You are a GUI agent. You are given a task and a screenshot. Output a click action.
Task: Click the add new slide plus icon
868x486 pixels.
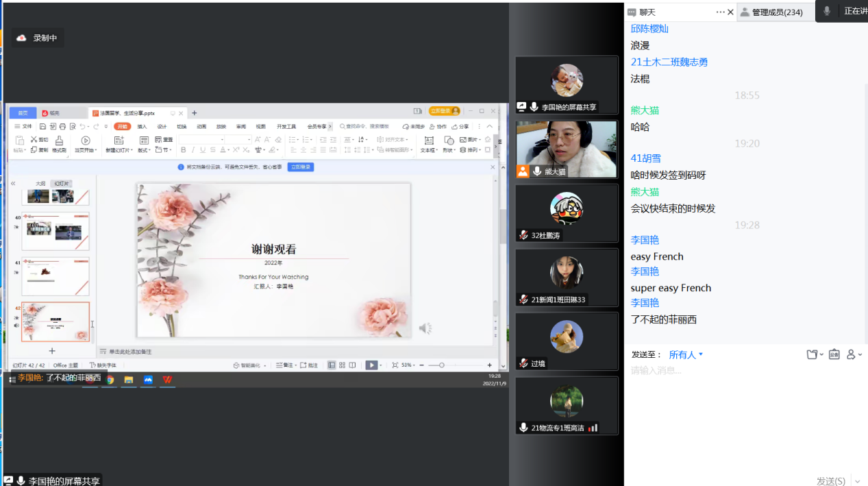(x=52, y=351)
